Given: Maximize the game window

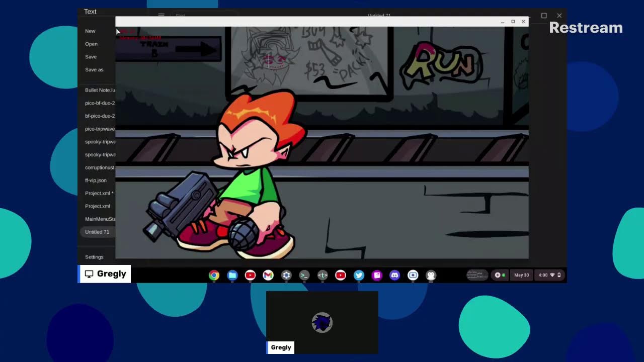Looking at the screenshot, I should pyautogui.click(x=513, y=22).
